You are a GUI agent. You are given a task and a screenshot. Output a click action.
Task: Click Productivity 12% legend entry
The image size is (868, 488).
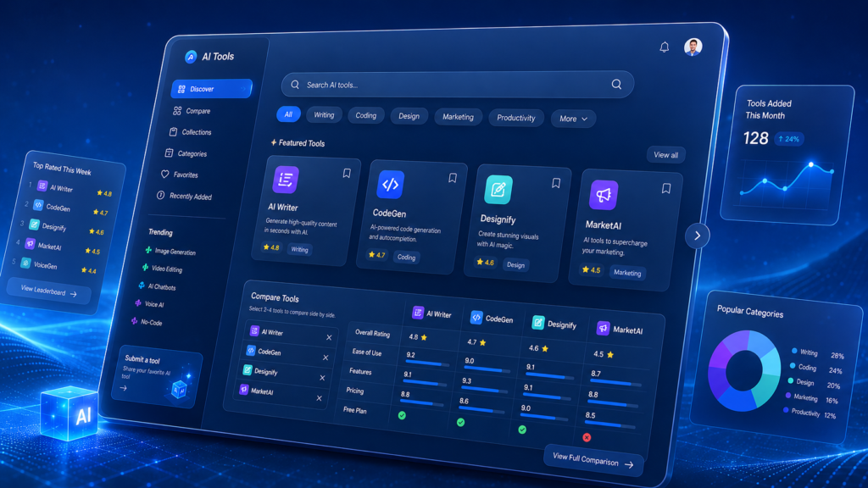point(810,413)
